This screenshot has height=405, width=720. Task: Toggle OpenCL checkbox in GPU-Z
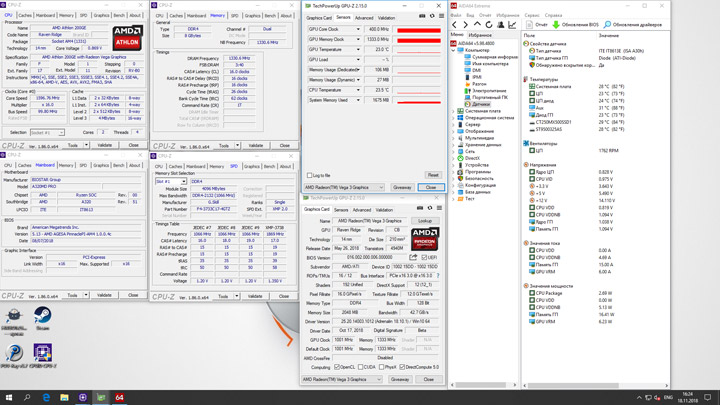point(337,367)
